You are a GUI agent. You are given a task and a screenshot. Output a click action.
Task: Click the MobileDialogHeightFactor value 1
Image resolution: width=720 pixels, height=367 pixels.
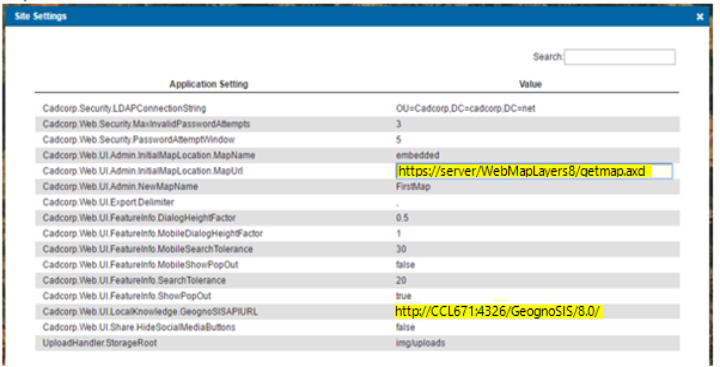pos(399,233)
